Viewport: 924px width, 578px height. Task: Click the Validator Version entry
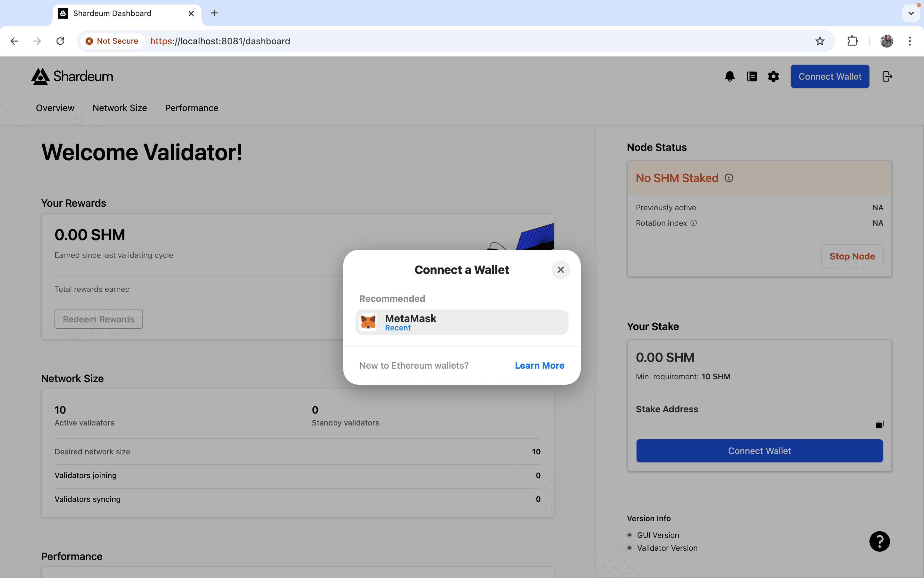(x=667, y=548)
